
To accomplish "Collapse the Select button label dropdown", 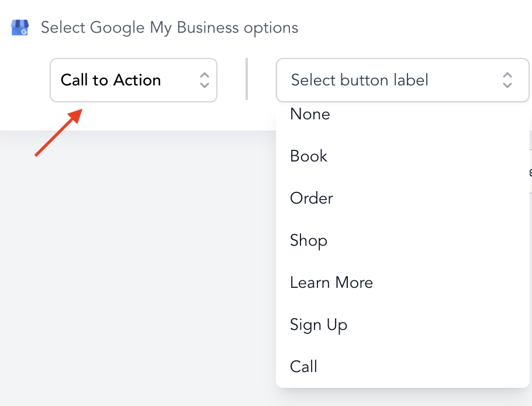I will pyautogui.click(x=403, y=80).
